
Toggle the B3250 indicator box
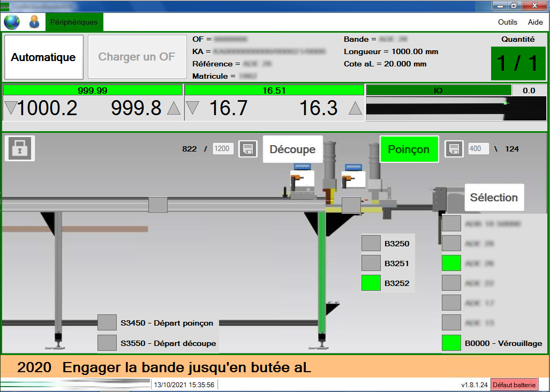pos(371,244)
